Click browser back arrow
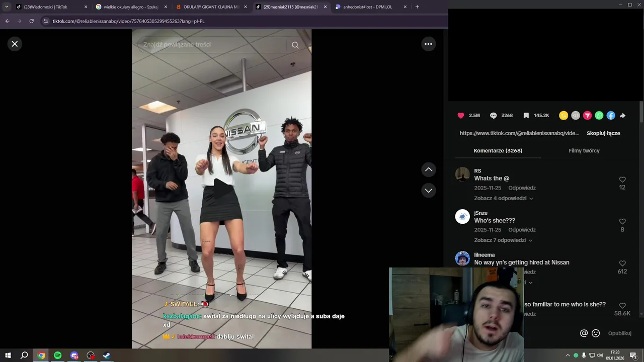Viewport: 644px width, 362px height. [x=7, y=21]
